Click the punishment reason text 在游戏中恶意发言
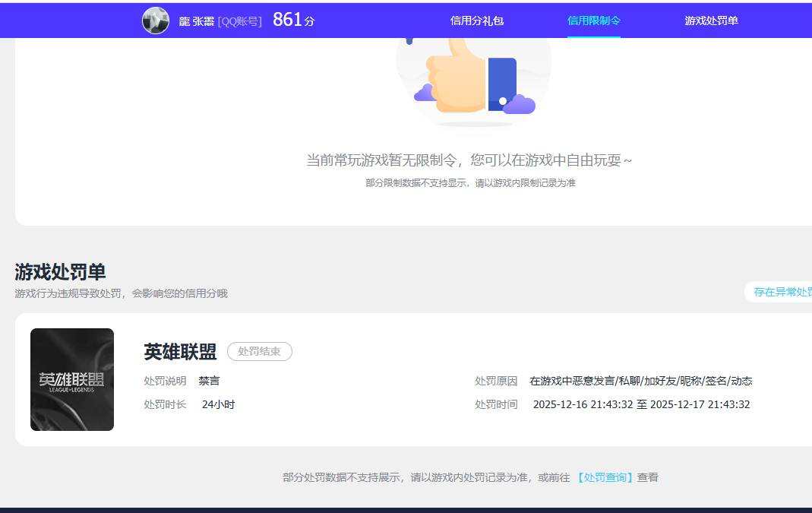The image size is (812, 513). (640, 381)
